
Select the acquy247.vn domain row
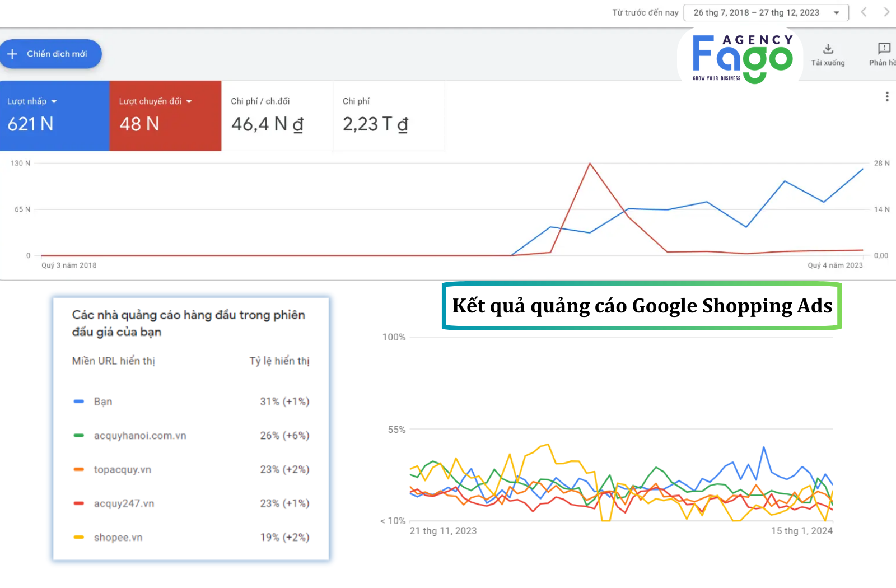click(124, 503)
